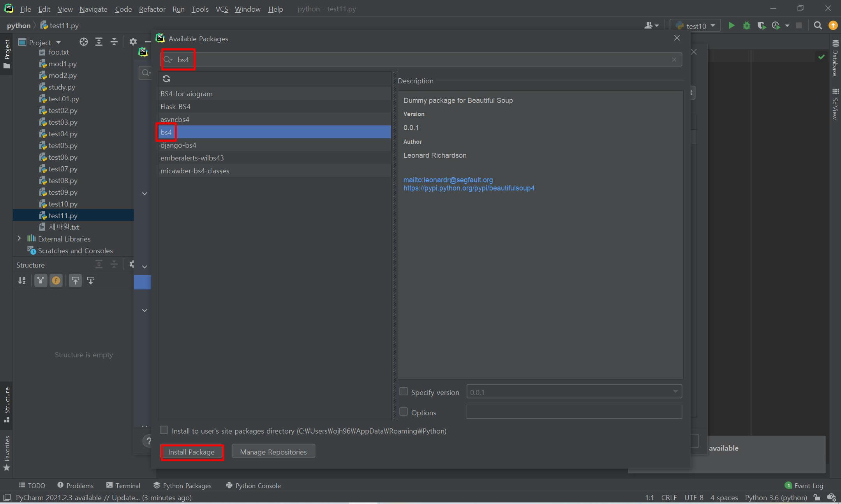The height and width of the screenshot is (504, 841).
Task: Open the test10 run configuration dropdown
Action: click(696, 26)
